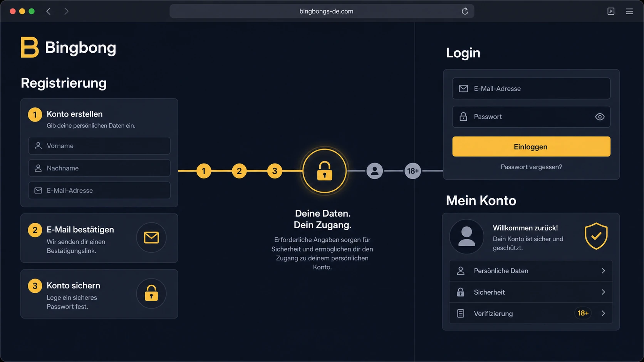Click the Mein Konto heading
The width and height of the screenshot is (644, 362).
[x=481, y=200]
